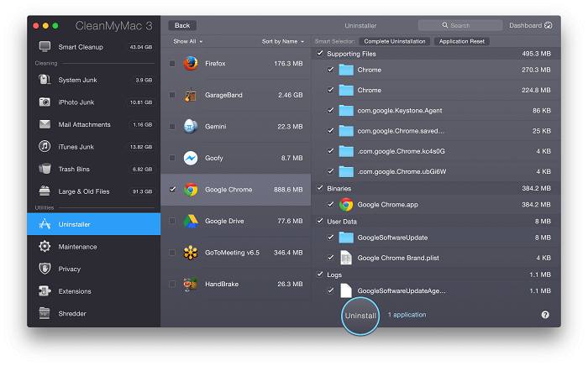588x366 pixels.
Task: Click the Firefox app icon
Action: point(191,63)
